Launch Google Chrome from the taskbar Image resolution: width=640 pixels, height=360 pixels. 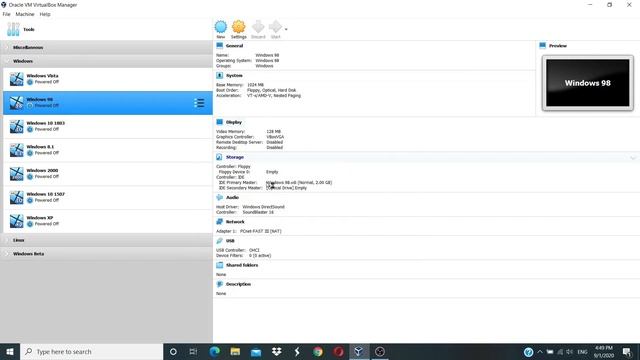point(318,352)
